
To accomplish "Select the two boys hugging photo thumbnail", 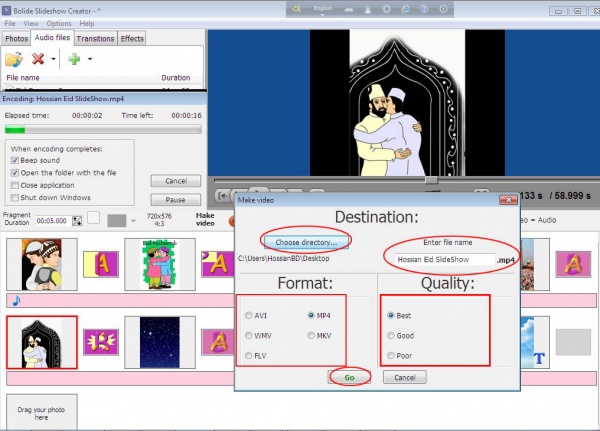I will pyautogui.click(x=42, y=264).
